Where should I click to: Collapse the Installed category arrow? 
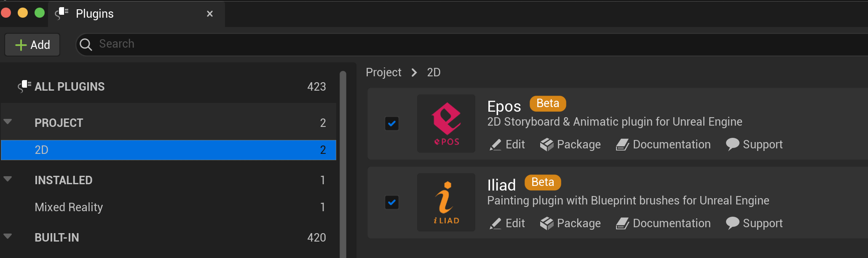(x=8, y=179)
